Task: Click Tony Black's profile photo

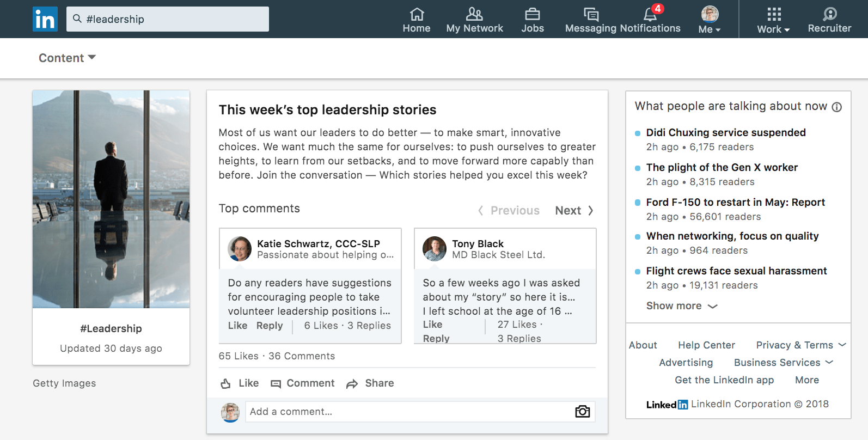Action: 435,249
